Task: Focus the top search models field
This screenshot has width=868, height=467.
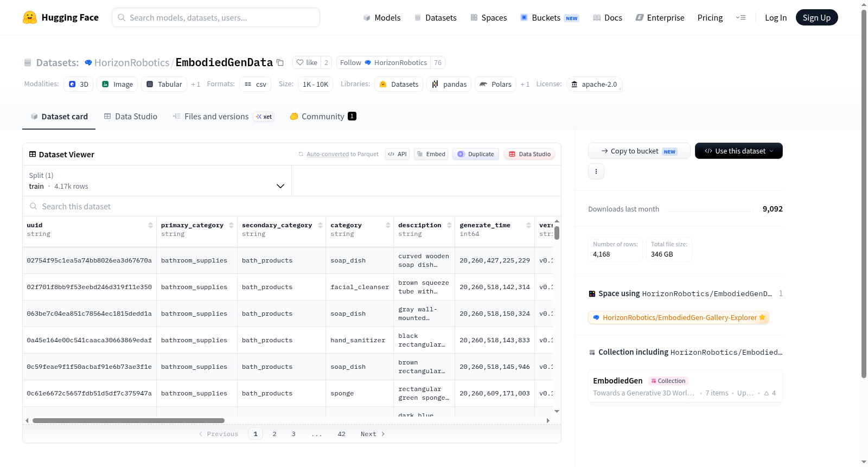Action: click(216, 17)
